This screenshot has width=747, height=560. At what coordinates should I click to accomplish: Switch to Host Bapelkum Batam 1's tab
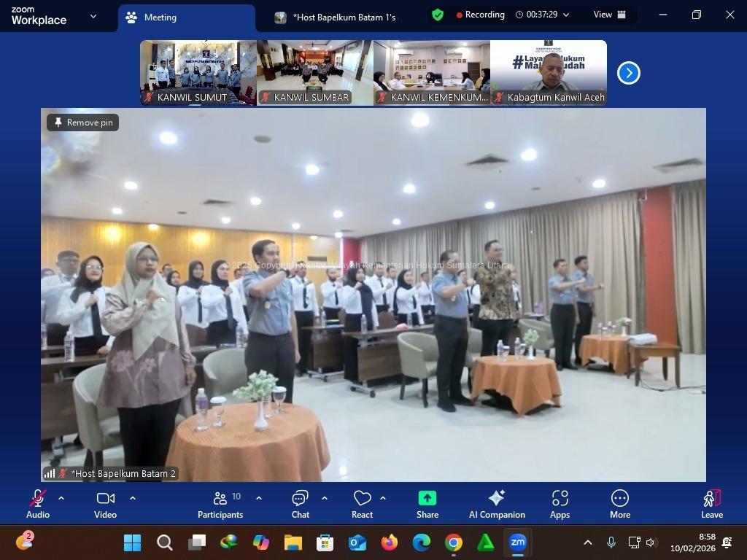pos(336,17)
